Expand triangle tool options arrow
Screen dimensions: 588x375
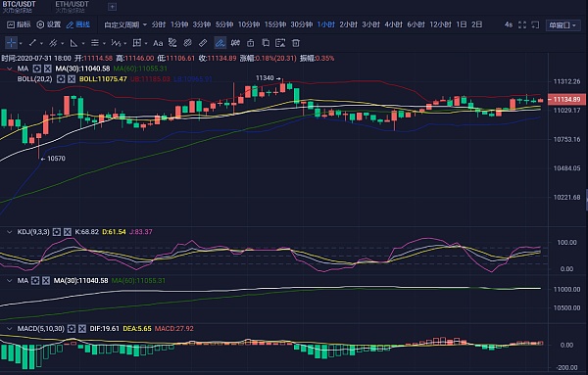pos(83,43)
